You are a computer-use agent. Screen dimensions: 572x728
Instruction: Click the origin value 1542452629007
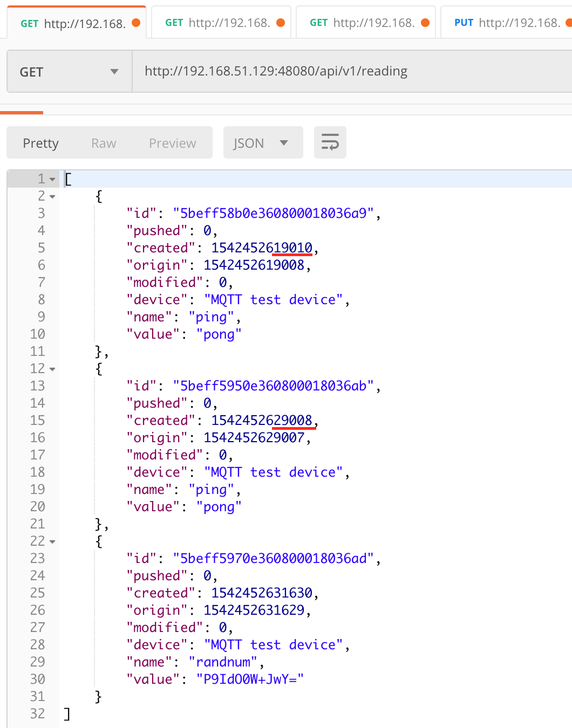point(254,437)
